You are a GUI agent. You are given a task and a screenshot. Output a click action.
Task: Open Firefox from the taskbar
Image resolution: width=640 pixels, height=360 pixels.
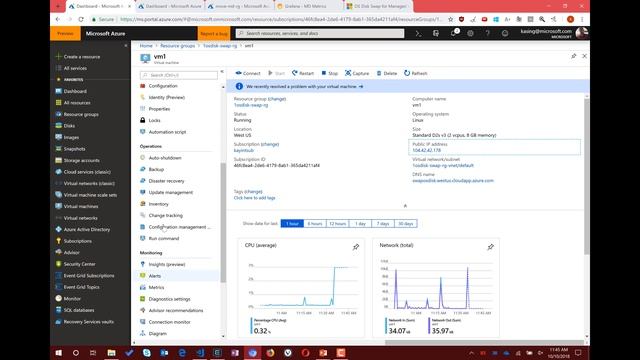(270, 353)
